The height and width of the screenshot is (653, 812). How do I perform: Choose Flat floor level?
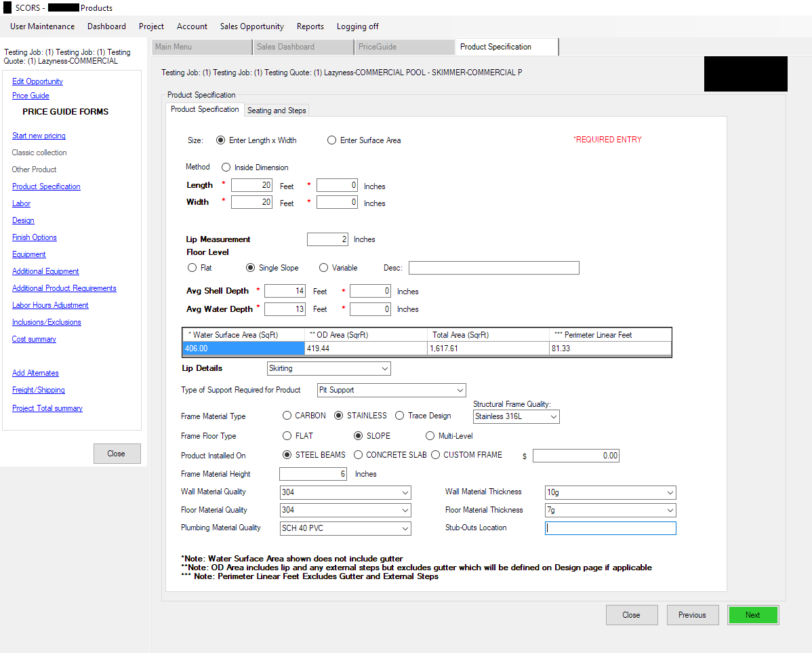click(192, 268)
